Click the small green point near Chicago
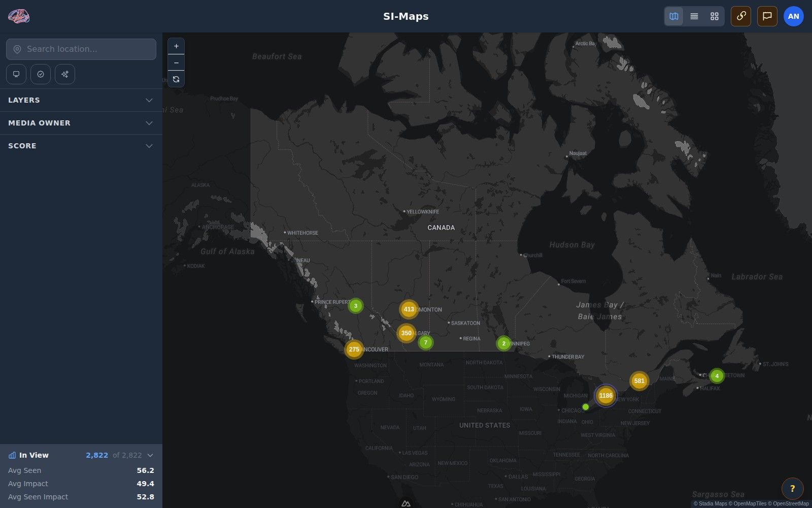Screen dimensions: 812x508 [586, 407]
